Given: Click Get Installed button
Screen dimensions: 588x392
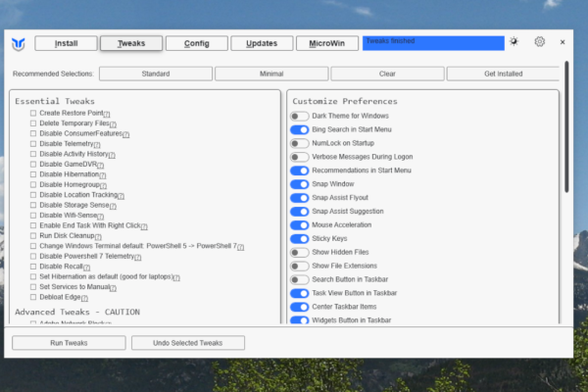Looking at the screenshot, I should tap(503, 73).
